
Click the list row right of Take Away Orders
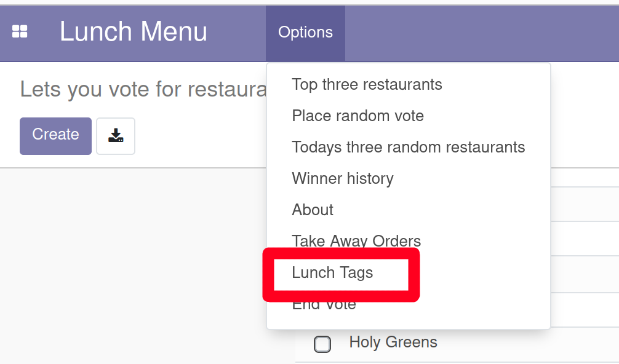585,239
